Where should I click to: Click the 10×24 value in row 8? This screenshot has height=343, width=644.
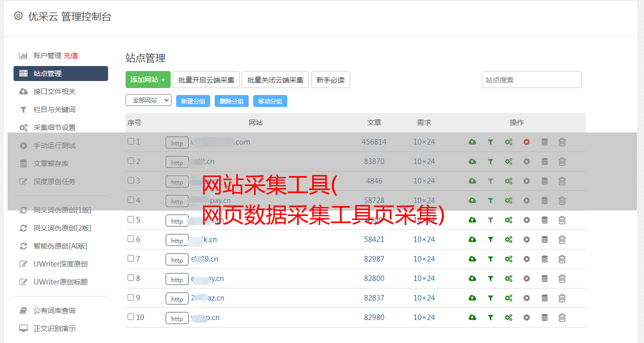click(x=424, y=278)
